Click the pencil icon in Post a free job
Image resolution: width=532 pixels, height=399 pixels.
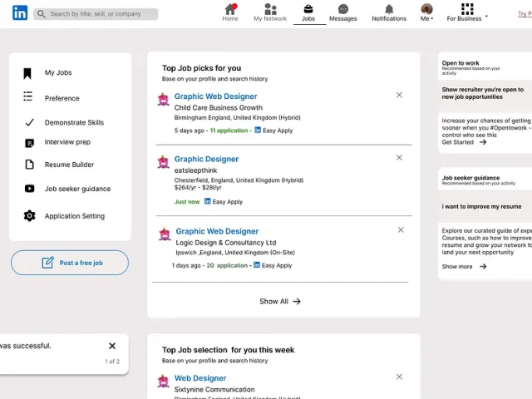(x=48, y=263)
